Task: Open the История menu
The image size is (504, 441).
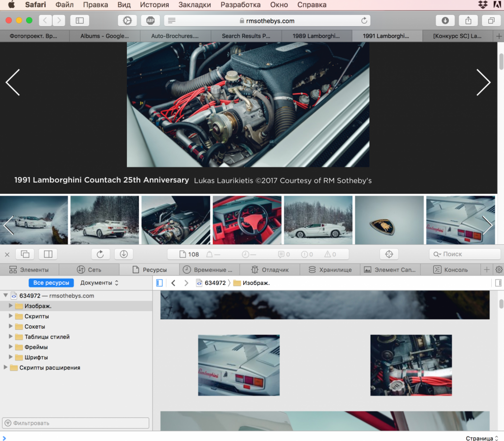Action: coord(154,5)
